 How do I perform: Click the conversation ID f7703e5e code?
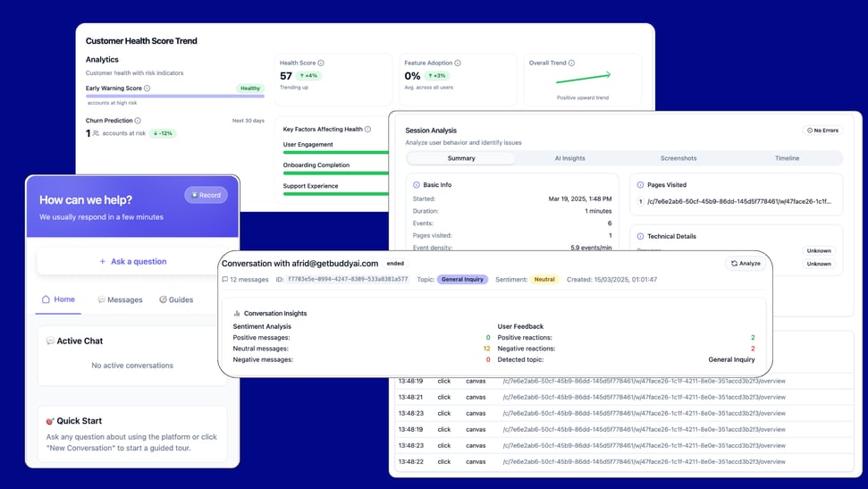click(x=348, y=280)
